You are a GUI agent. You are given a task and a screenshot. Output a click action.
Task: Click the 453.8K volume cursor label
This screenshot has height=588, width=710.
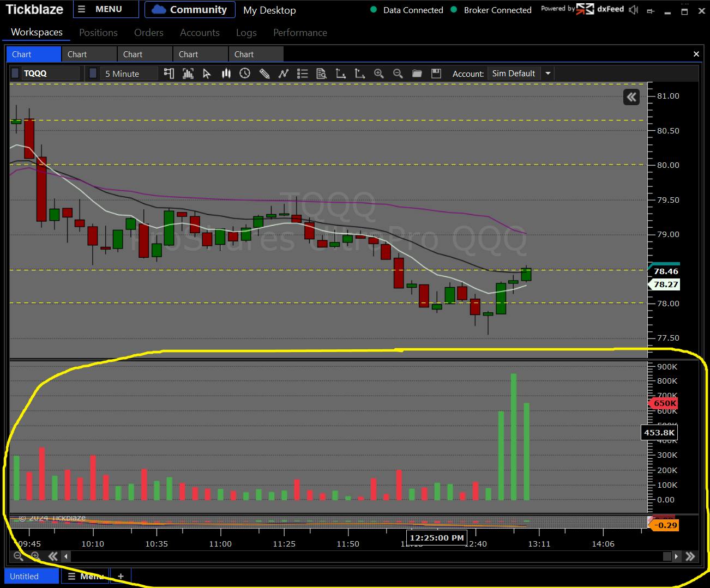659,433
